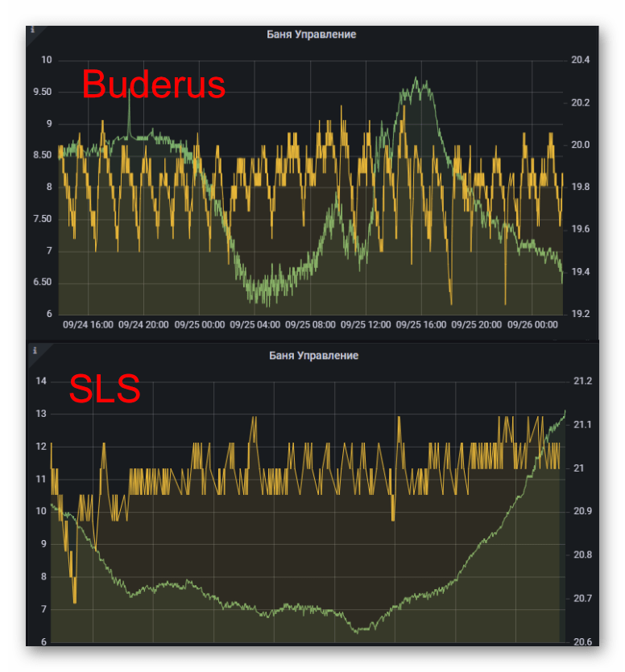Open the top panel's Баня Управление title menu
This screenshot has width=625, height=672.
point(312,35)
